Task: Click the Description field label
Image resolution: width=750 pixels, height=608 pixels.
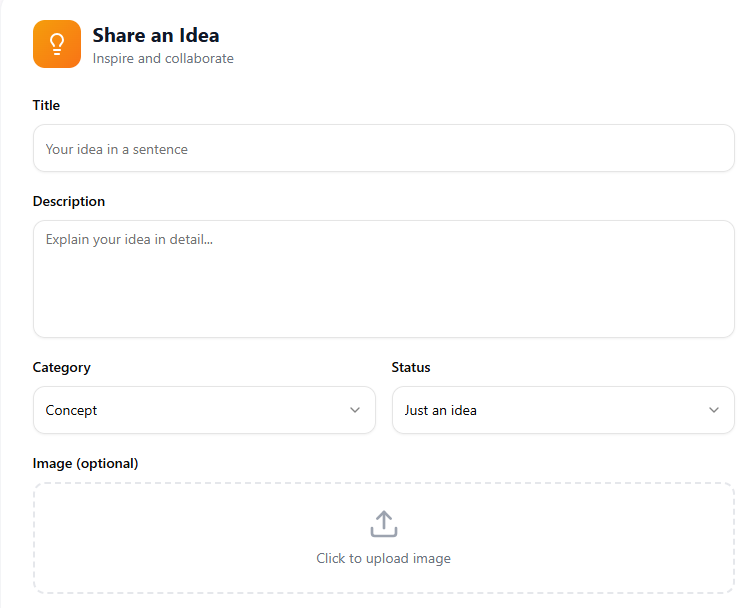Action: 69,201
